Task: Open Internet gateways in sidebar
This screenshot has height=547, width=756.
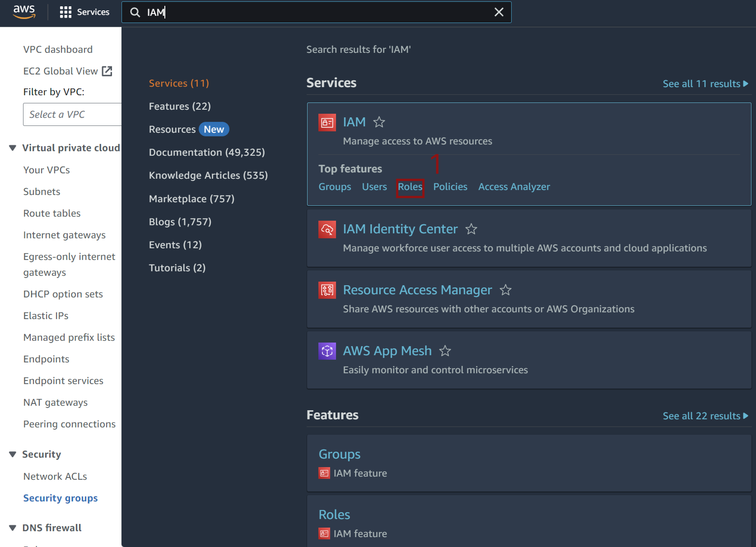Action: click(64, 235)
